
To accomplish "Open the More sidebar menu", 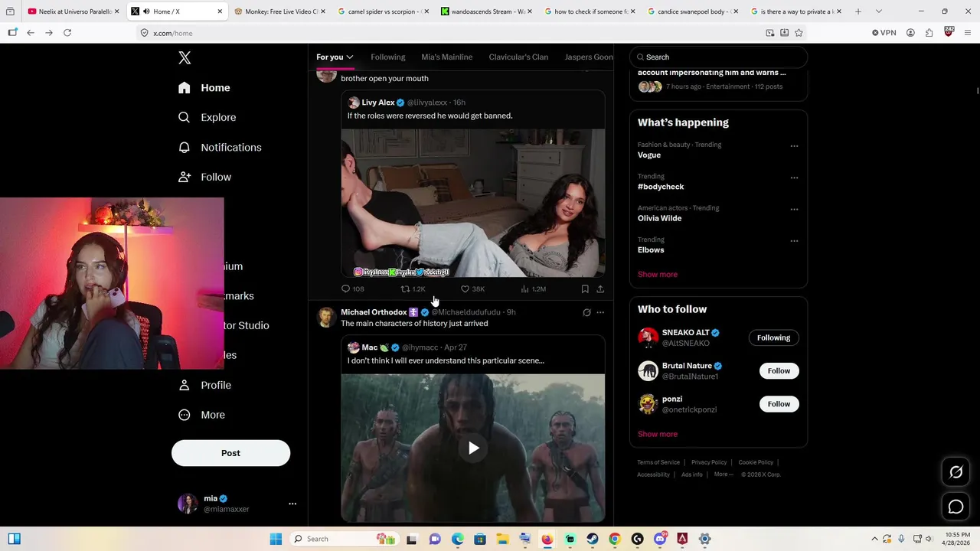I will (x=201, y=415).
